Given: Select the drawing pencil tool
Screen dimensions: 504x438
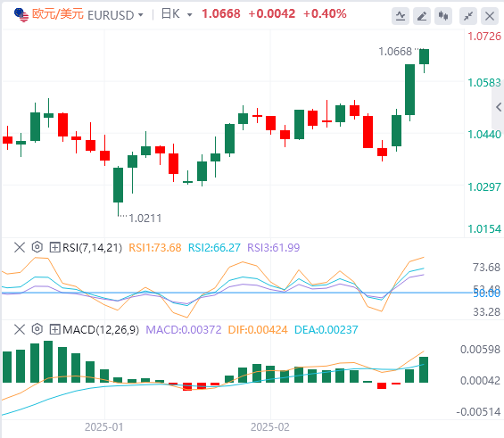Looking at the screenshot, I should click(x=422, y=16).
